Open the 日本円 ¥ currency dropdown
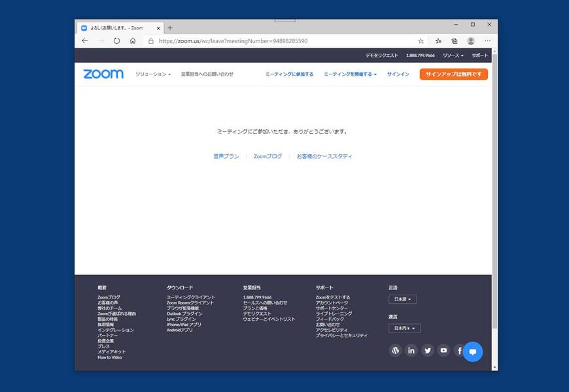Screen dimensions: 569x392 click(x=405, y=328)
